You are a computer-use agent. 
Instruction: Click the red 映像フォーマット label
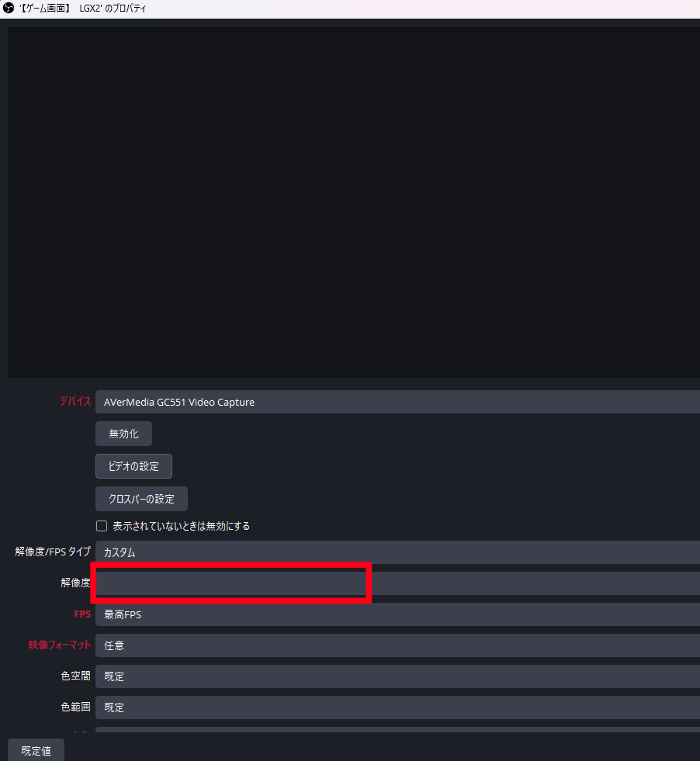coord(60,645)
